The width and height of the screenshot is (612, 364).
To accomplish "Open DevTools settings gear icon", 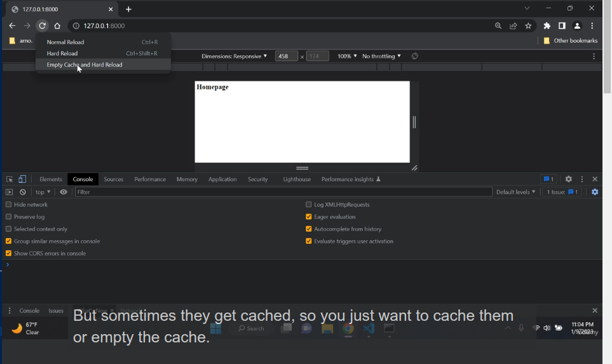I will [569, 179].
